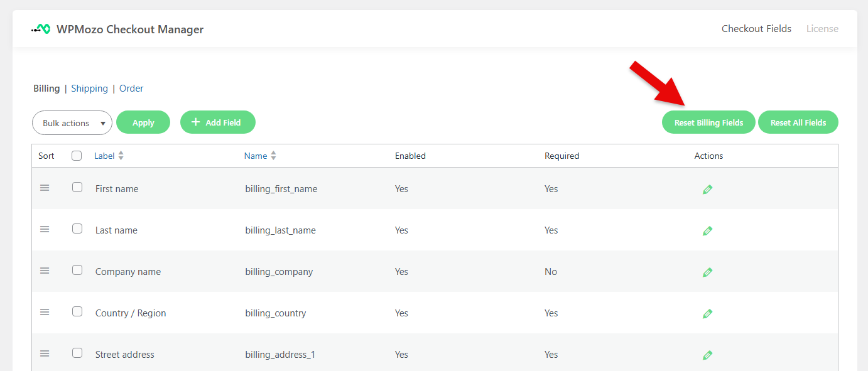Click sort arrows beside Label header

[x=121, y=156]
